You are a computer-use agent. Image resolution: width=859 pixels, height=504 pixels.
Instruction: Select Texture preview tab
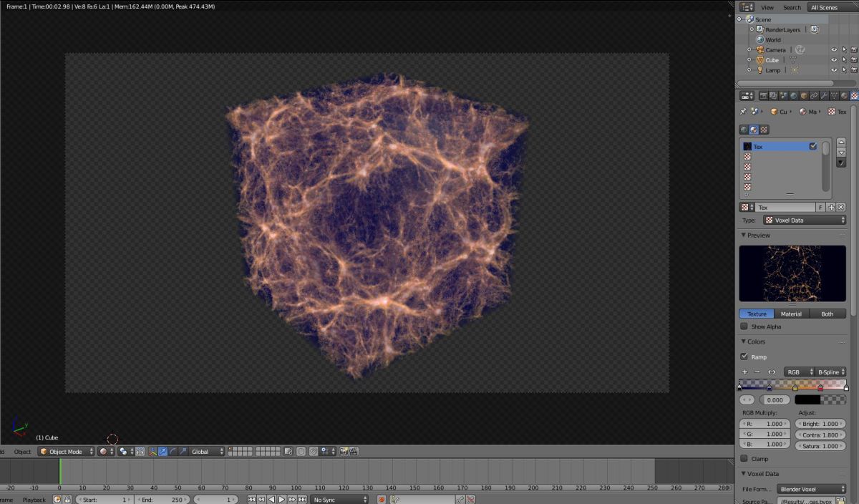[x=757, y=314]
